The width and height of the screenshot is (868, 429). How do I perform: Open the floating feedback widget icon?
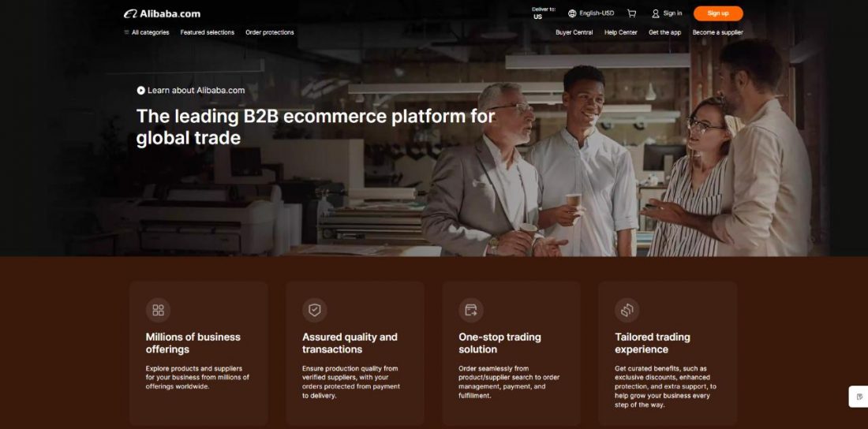click(x=859, y=397)
